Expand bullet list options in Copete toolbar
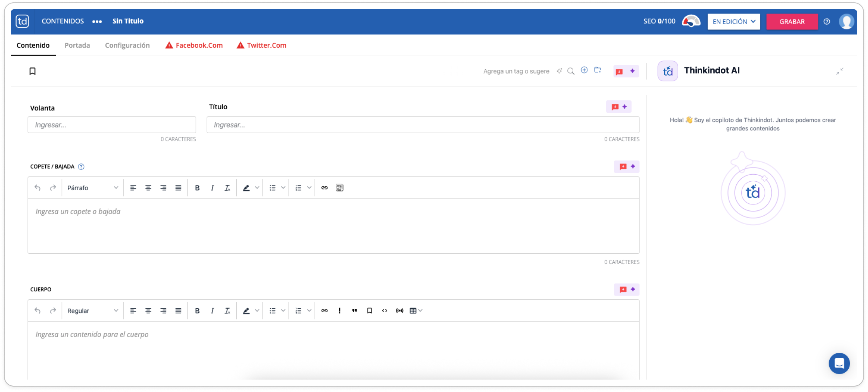This screenshot has height=392, width=868. point(283,188)
